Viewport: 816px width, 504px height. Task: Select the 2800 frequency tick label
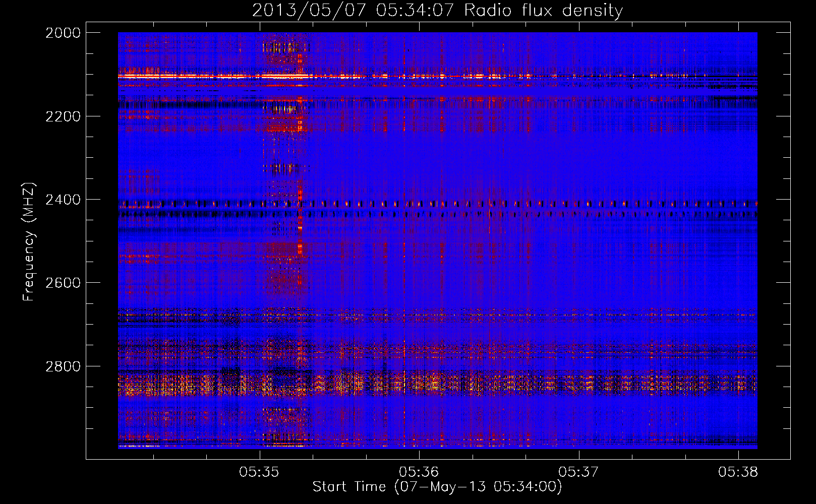(x=63, y=366)
